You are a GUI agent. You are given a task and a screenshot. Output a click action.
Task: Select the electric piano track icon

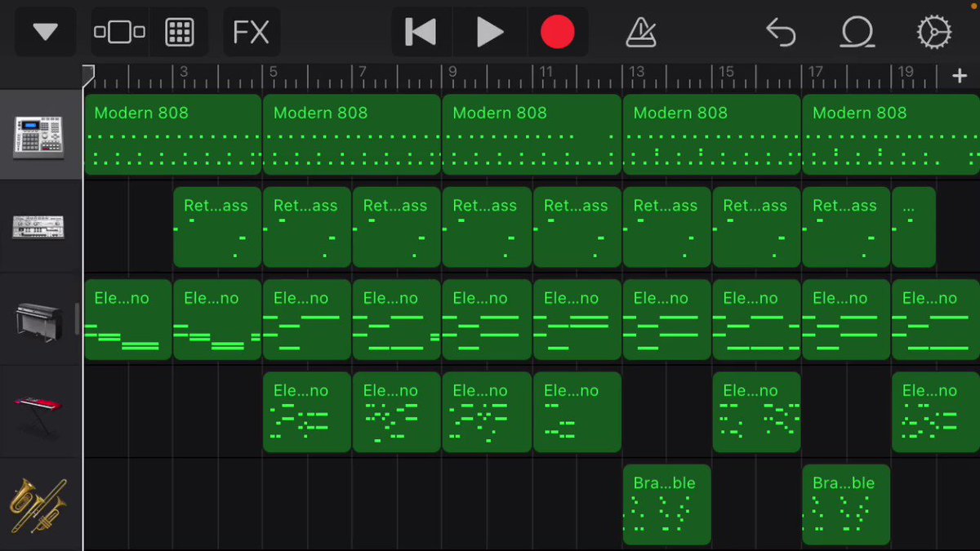[38, 320]
